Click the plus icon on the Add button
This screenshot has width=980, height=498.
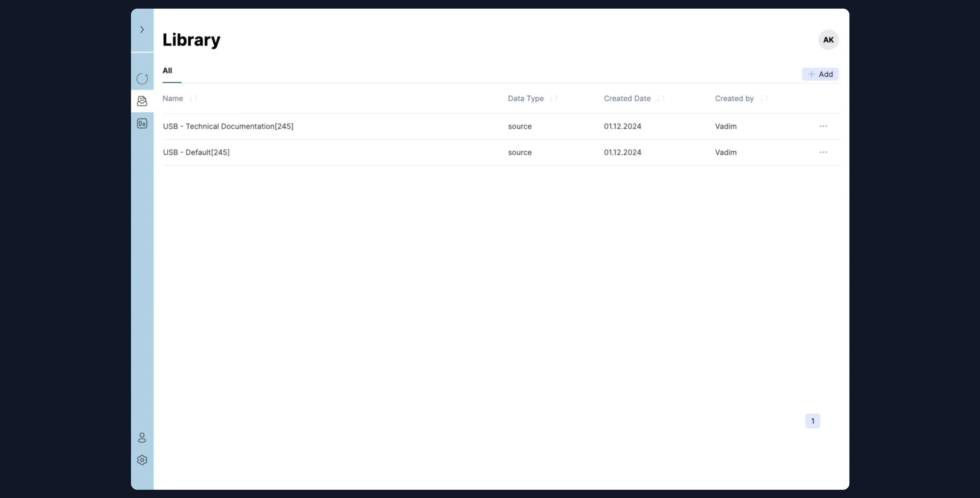point(811,74)
